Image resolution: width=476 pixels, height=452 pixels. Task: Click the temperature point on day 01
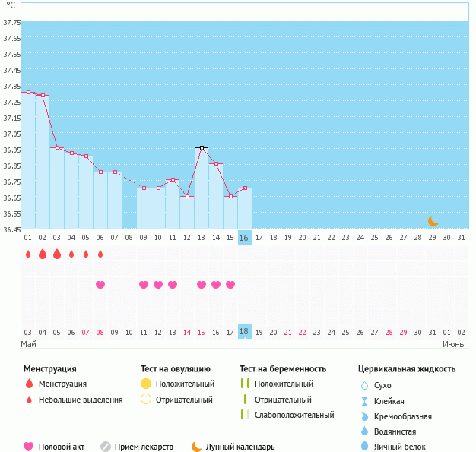[28, 92]
